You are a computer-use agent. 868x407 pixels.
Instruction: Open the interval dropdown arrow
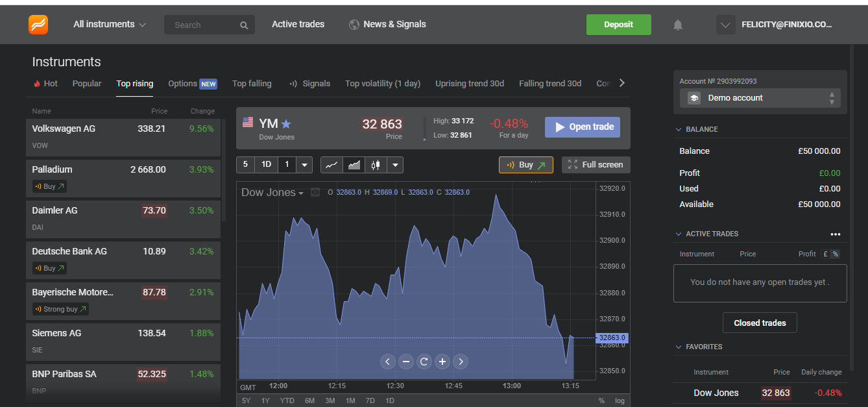tap(304, 165)
